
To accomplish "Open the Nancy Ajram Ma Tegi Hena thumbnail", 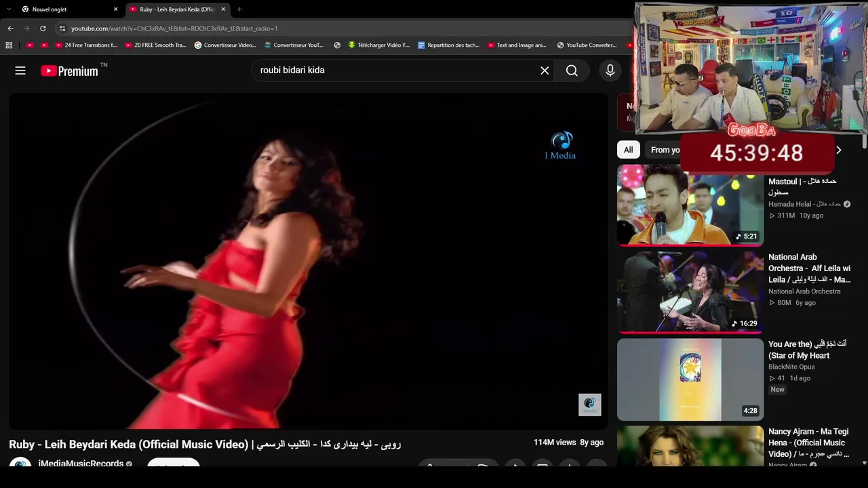I will [690, 446].
